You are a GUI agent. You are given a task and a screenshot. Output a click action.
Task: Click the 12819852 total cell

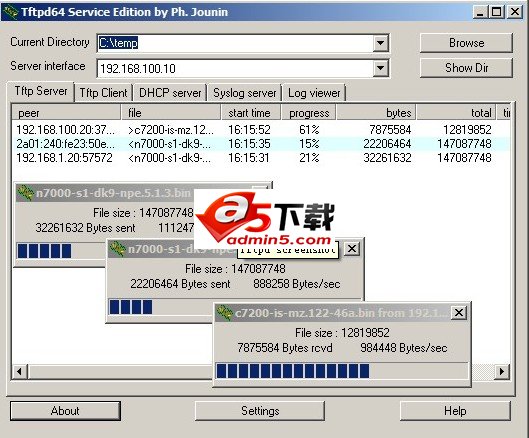pyautogui.click(x=467, y=130)
